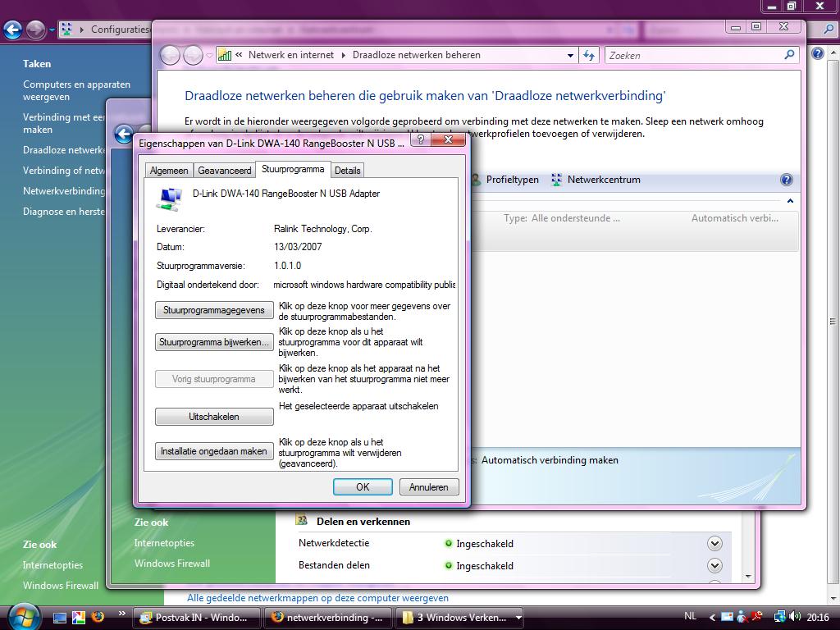The width and height of the screenshot is (840, 630).
Task: Click the Automatisch verbi... column text
Action: pos(734,218)
